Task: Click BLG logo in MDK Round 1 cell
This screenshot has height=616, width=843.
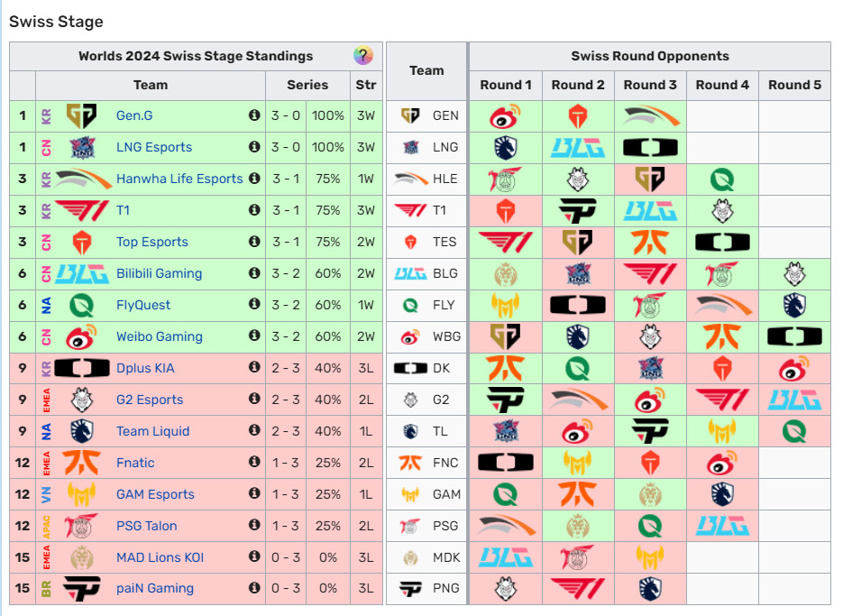Action: (x=506, y=558)
